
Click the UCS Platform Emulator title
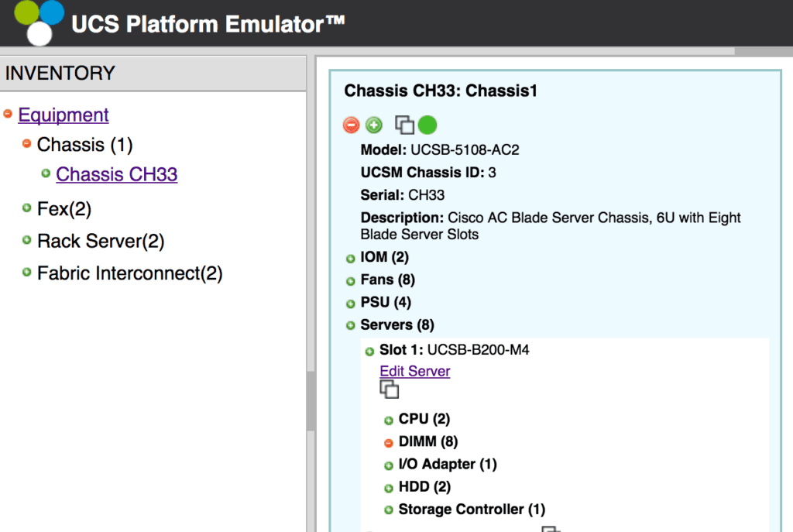click(208, 24)
